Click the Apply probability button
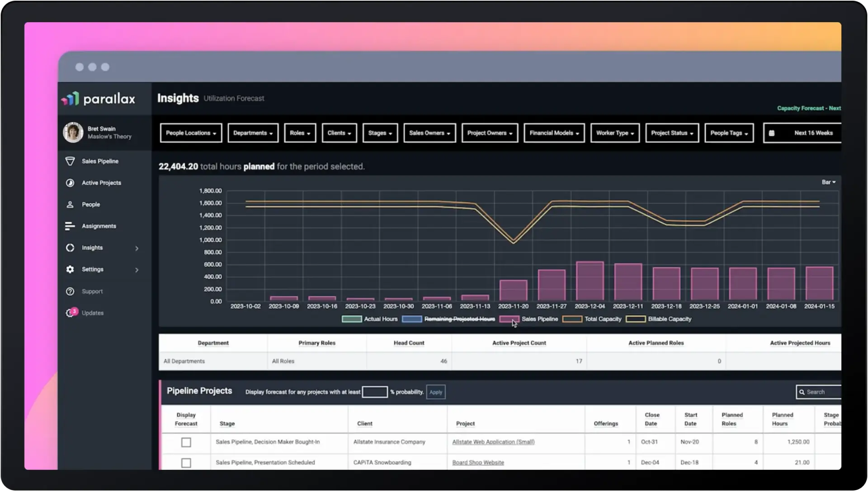Viewport: 868px width, 492px height. click(x=435, y=392)
